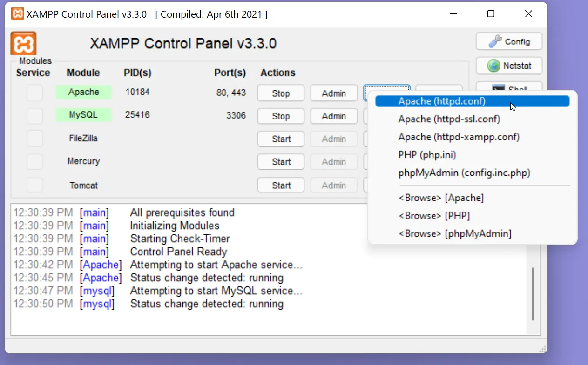Choose Apache (httpd-ssl.conf) menu entry
The image size is (588, 365).
[x=449, y=119]
